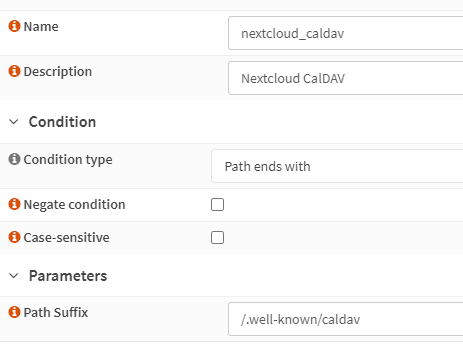This screenshot has height=361, width=463.
Task: Click the info icon beside Name
Action: [14, 26]
